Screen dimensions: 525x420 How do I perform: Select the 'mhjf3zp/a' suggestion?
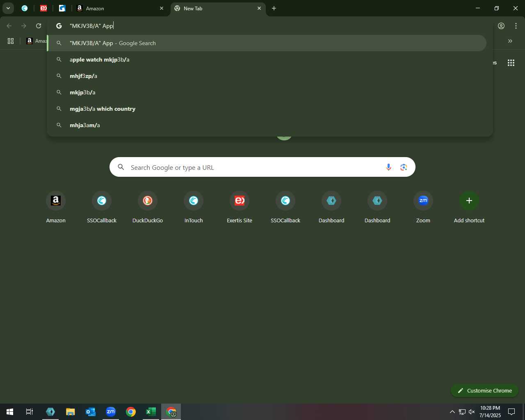(x=267, y=76)
